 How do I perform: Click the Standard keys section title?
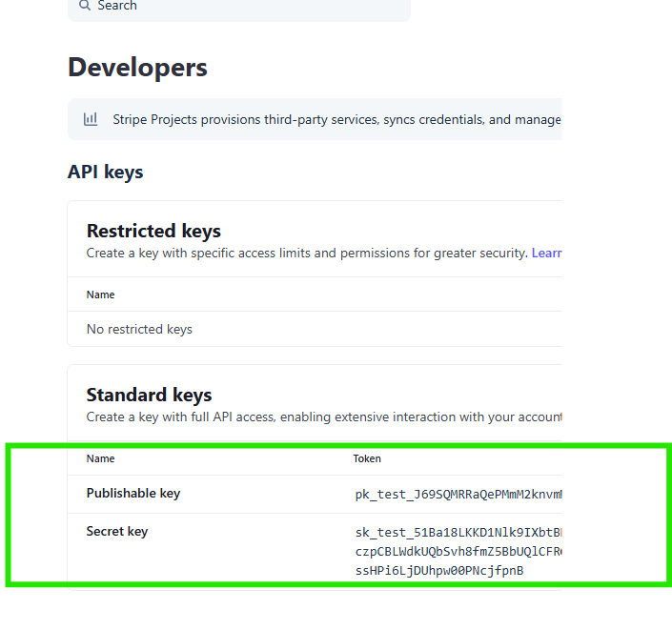[149, 396]
